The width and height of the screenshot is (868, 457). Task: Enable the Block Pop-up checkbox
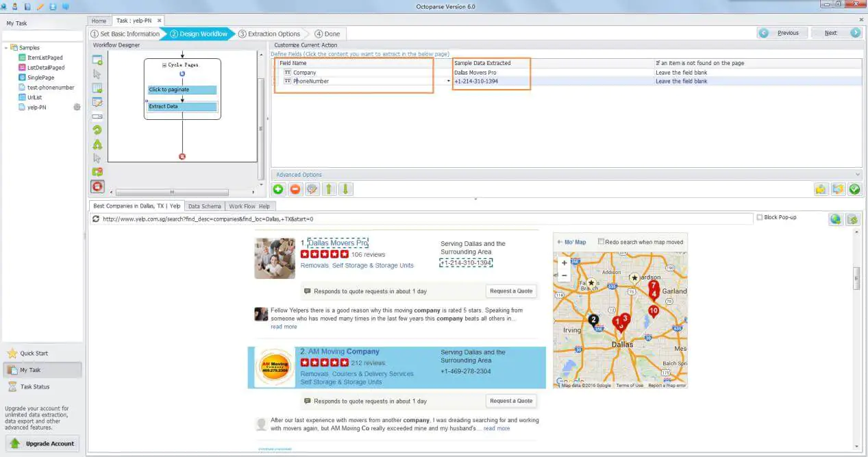(x=759, y=217)
